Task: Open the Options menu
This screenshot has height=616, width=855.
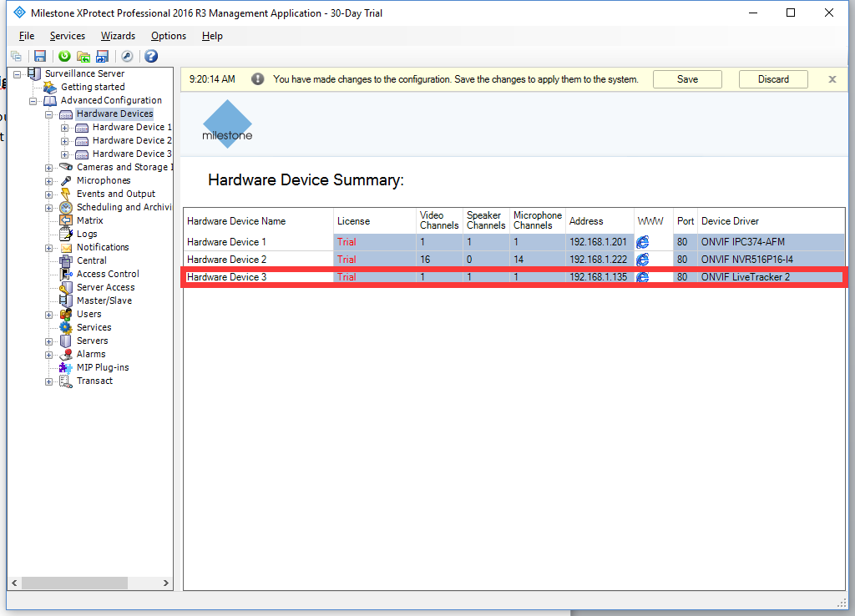Action: (x=169, y=36)
